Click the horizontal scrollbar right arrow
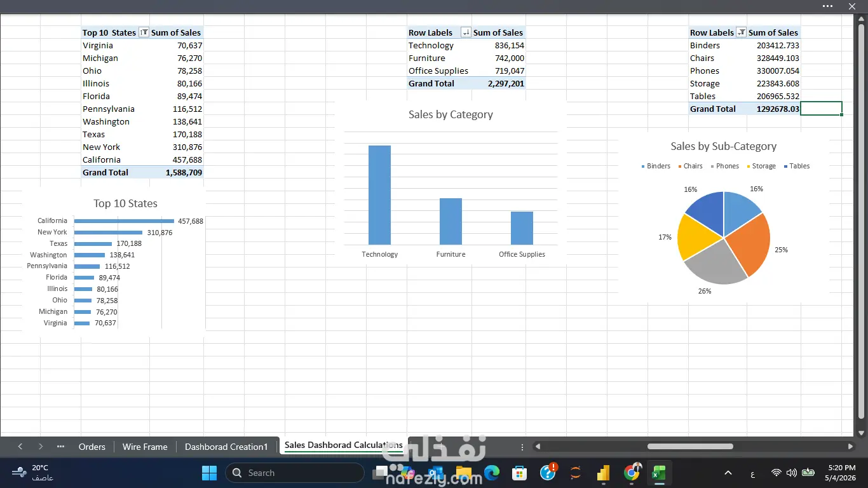This screenshot has width=868, height=488. coord(851,447)
